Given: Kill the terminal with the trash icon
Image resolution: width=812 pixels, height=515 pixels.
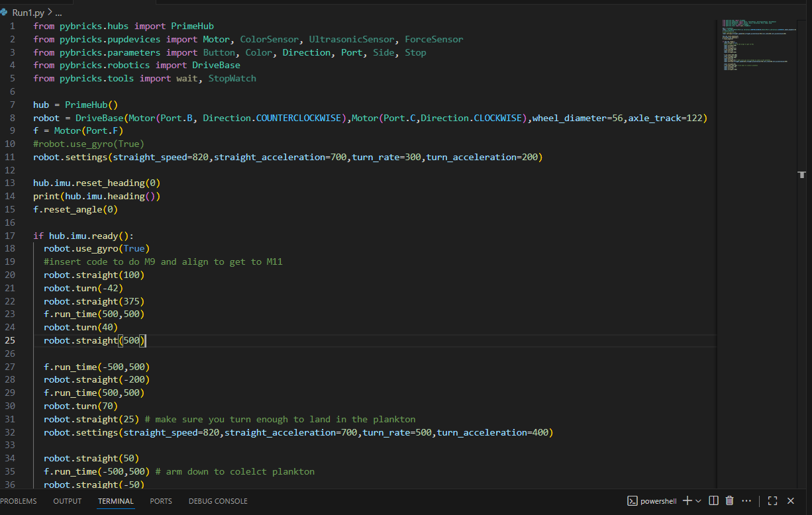Looking at the screenshot, I should (729, 501).
